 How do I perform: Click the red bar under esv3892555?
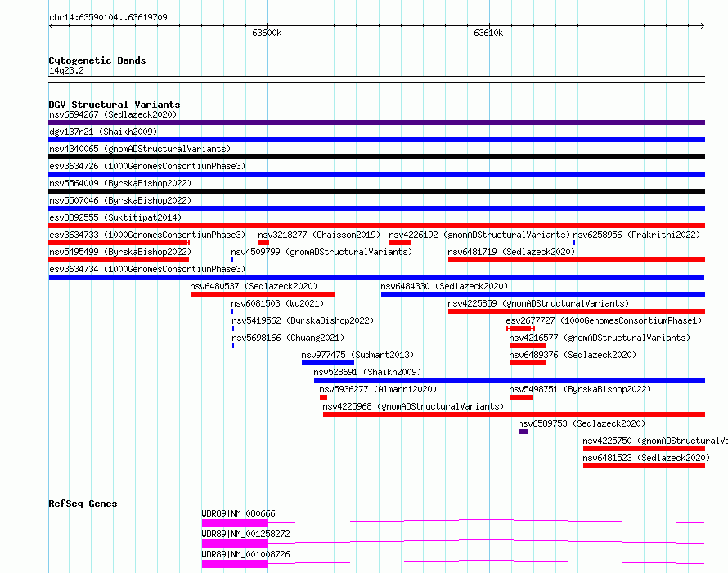click(376, 226)
